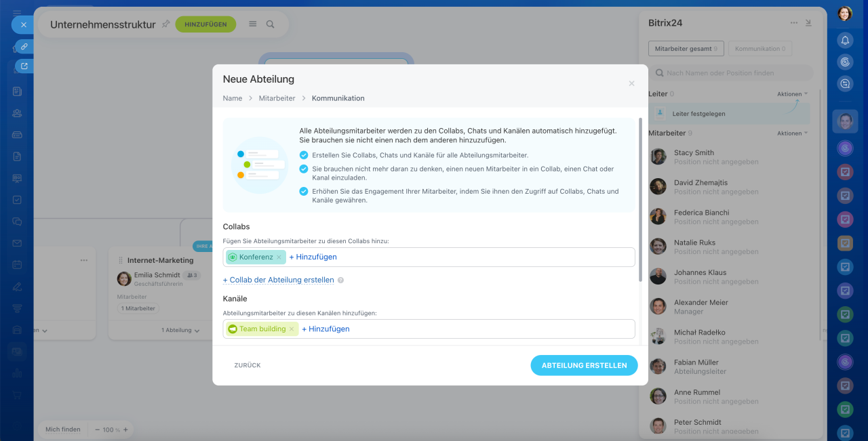The image size is (868, 441).
Task: Click + Hinzufügen in Collabs field
Action: (313, 257)
